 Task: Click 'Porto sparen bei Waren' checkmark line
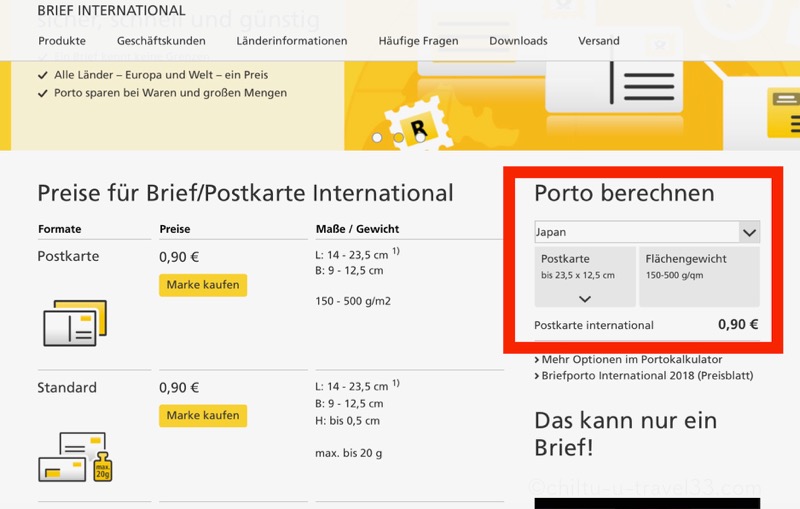pyautogui.click(x=162, y=93)
